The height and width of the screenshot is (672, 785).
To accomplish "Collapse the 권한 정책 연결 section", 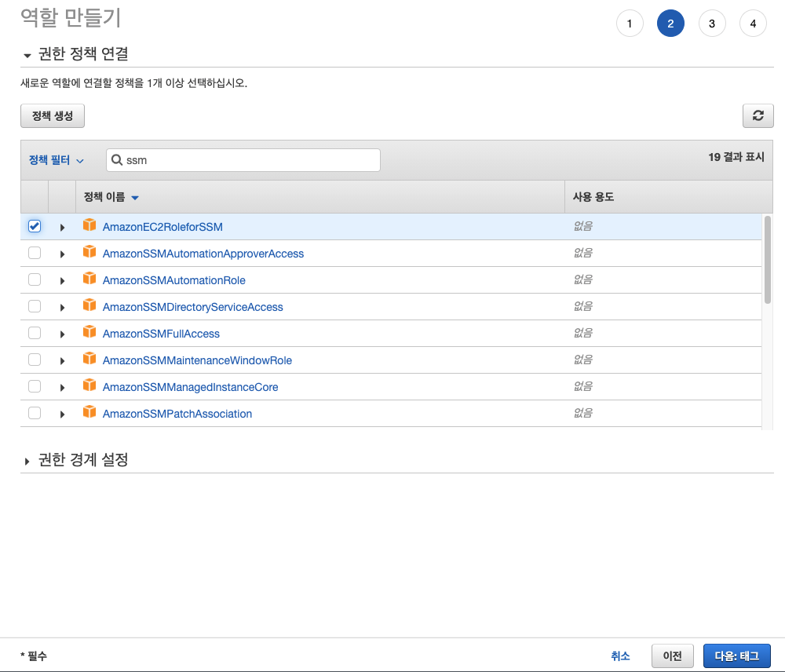I will 27,56.
